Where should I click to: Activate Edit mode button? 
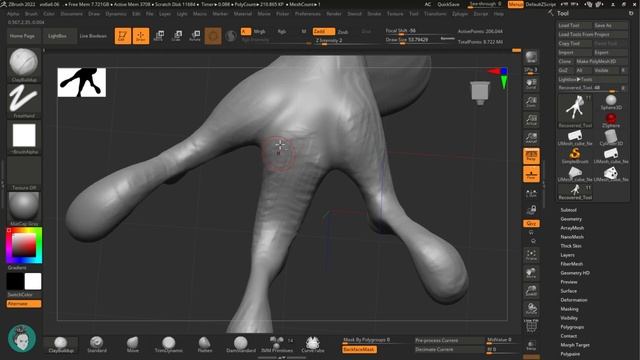(122, 36)
